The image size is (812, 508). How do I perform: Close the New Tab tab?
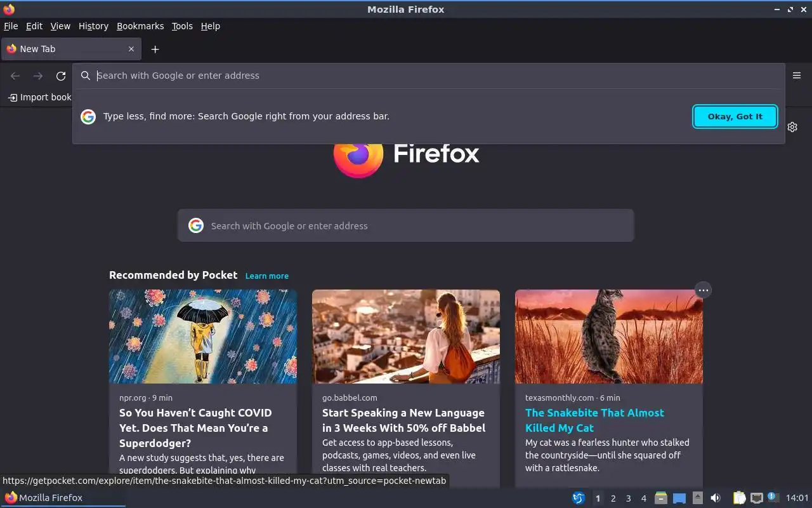click(131, 49)
